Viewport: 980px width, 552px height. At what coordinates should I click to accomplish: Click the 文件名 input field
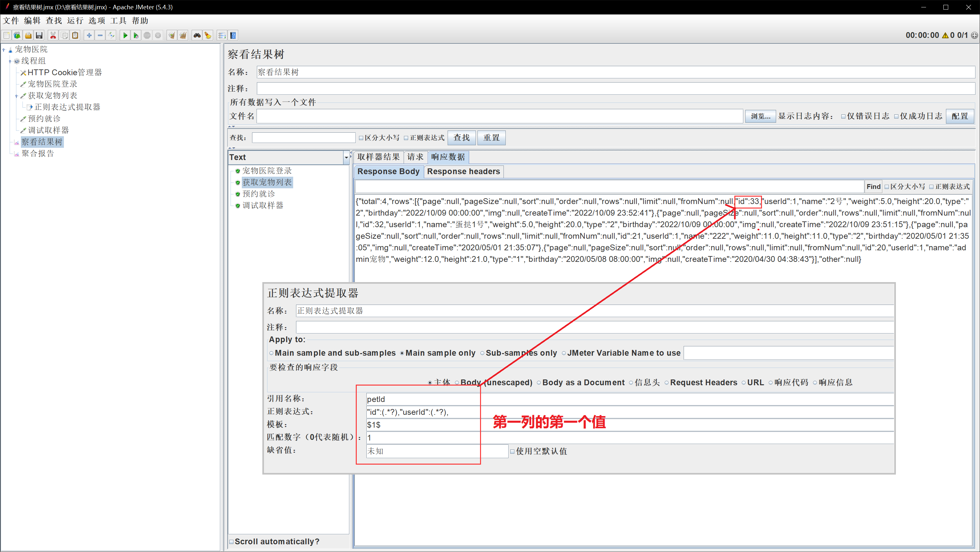click(x=499, y=116)
